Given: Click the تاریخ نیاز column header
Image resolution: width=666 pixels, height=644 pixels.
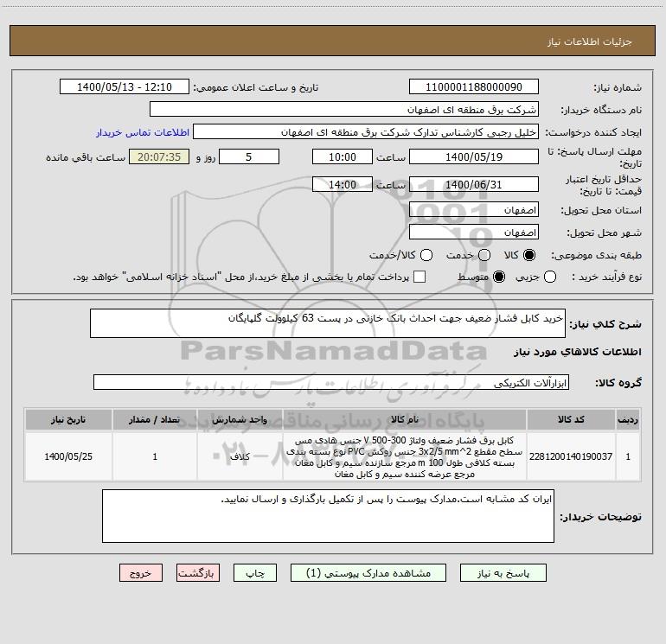Looking at the screenshot, I should [x=68, y=419].
